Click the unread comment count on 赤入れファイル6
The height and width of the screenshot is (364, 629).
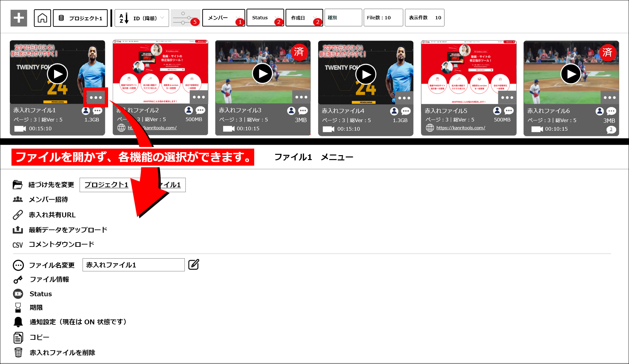click(x=611, y=130)
